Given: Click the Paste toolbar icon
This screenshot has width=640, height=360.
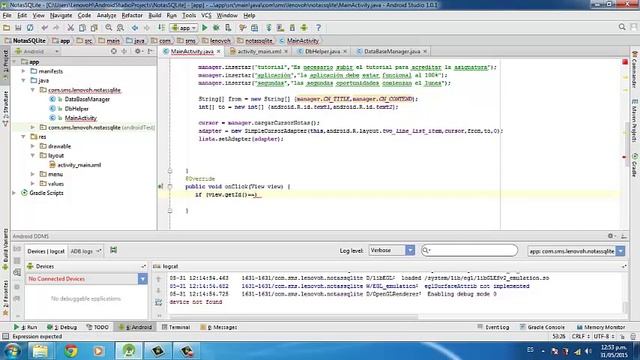Looking at the screenshot, I should 94,28.
